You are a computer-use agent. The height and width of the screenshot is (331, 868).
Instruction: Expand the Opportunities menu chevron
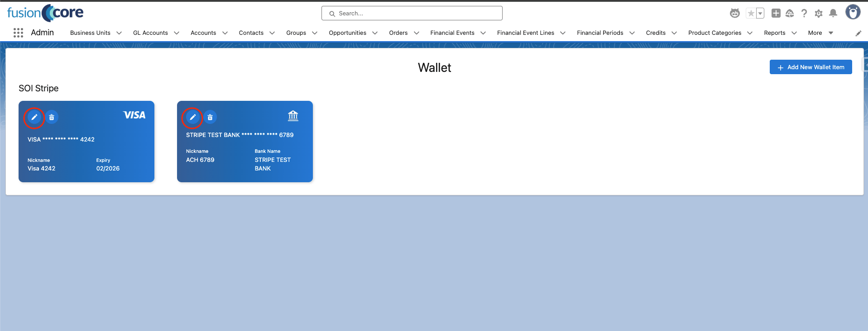pyautogui.click(x=375, y=33)
